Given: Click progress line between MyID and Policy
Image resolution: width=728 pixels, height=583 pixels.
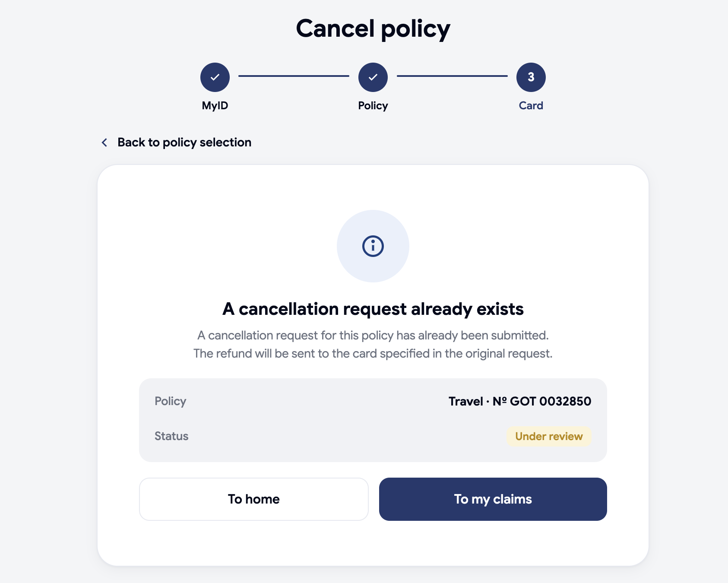Looking at the screenshot, I should [294, 76].
